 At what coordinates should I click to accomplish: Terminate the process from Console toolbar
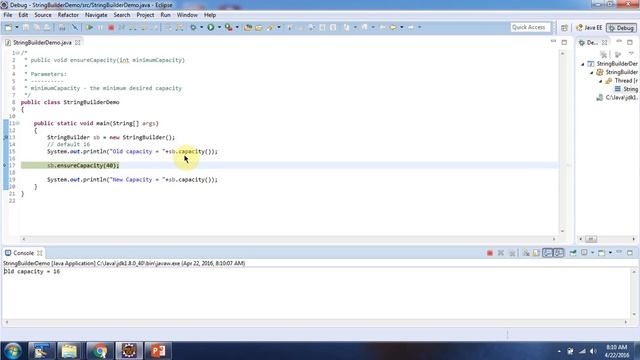pos(490,253)
